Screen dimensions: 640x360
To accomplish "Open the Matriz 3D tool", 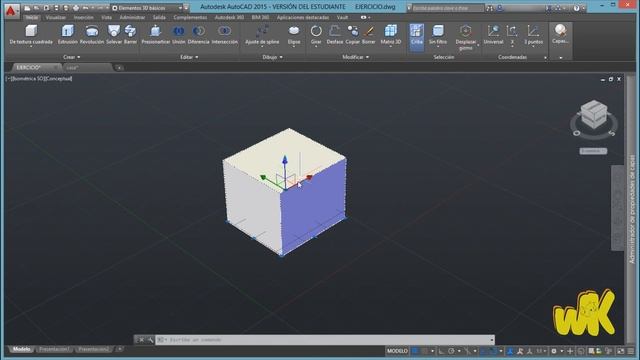I will click(x=391, y=36).
